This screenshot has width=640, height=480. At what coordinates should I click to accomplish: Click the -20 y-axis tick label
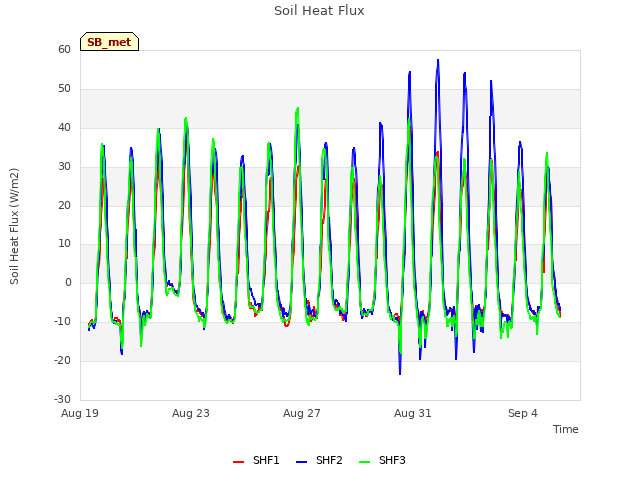coord(62,360)
